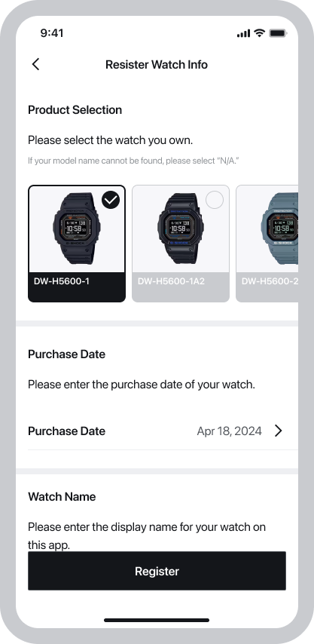Open the Purchase Date row

coord(157,431)
